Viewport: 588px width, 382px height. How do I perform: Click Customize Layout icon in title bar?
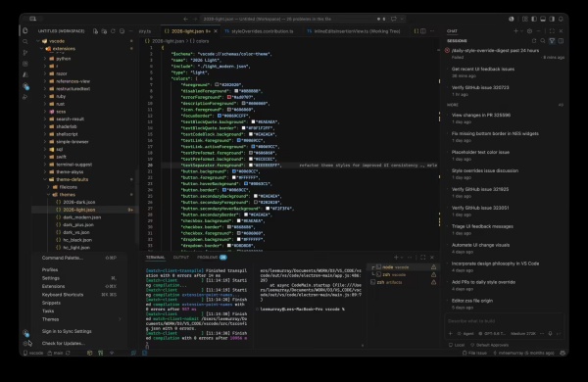click(525, 19)
